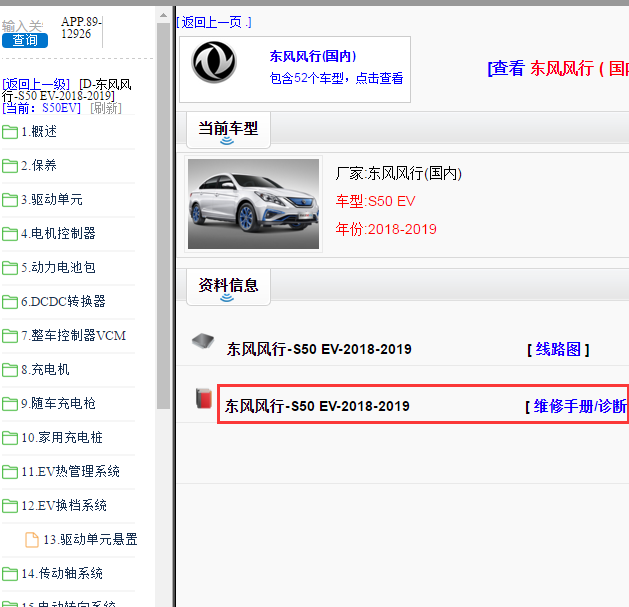The width and height of the screenshot is (629, 607).
Task: Click the 东风风行-S50 EV-2018-2019 wiring row title
Action: [319, 349]
